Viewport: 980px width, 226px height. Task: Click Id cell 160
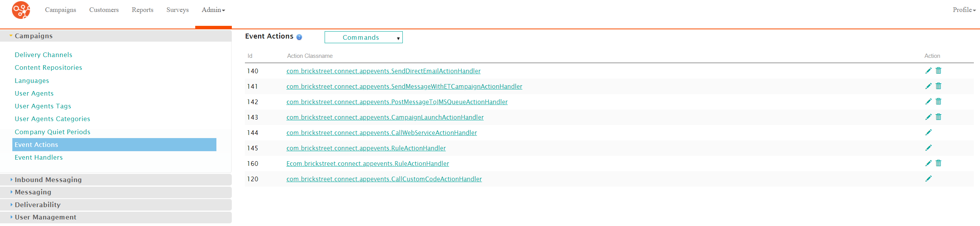pyautogui.click(x=253, y=164)
